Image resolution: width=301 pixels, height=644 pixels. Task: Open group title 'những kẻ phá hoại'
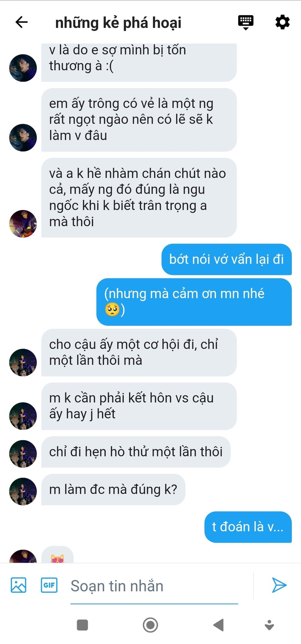118,23
